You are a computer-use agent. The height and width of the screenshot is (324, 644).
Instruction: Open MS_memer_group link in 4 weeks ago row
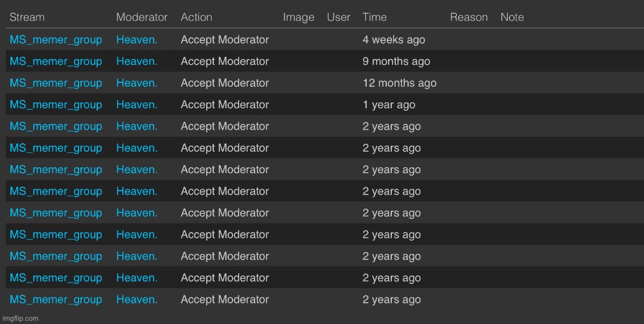56,40
